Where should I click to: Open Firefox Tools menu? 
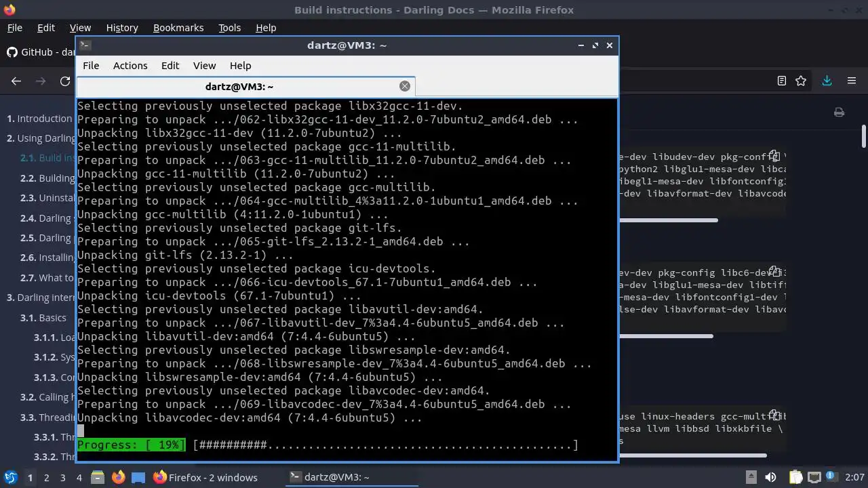tap(229, 28)
